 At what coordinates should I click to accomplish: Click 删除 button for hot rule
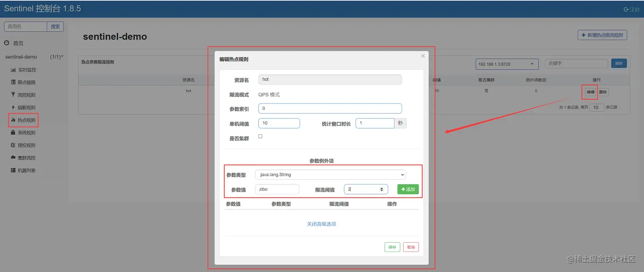pyautogui.click(x=603, y=92)
